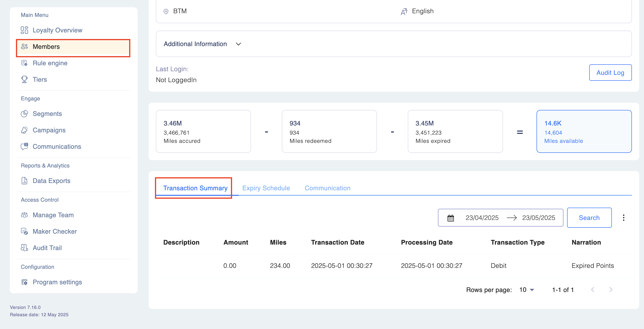Viewport: 644px width, 329px height.
Task: Click the Search button
Action: 589,218
